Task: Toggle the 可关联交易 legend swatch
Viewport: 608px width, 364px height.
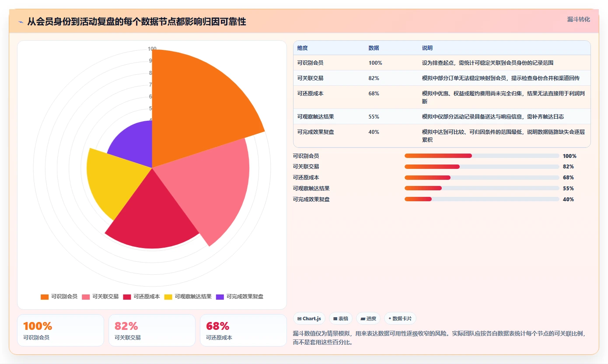Action: click(86, 297)
